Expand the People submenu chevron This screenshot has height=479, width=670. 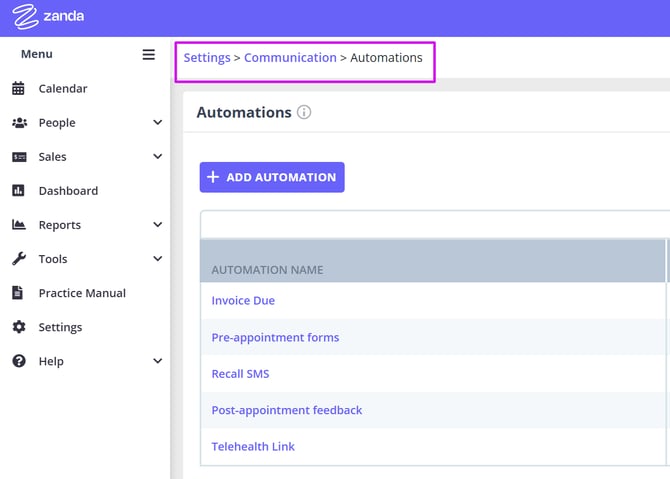click(157, 123)
